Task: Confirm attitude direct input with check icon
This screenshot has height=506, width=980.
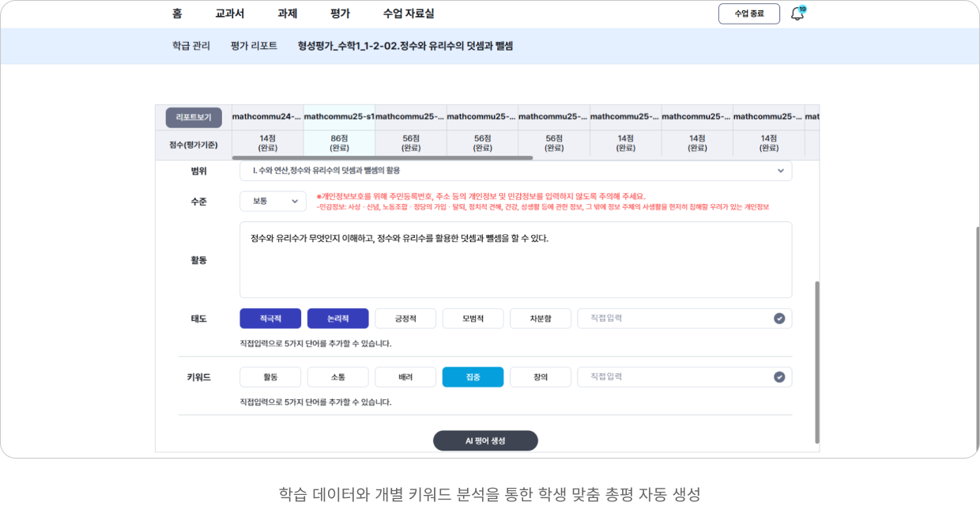Action: click(779, 319)
